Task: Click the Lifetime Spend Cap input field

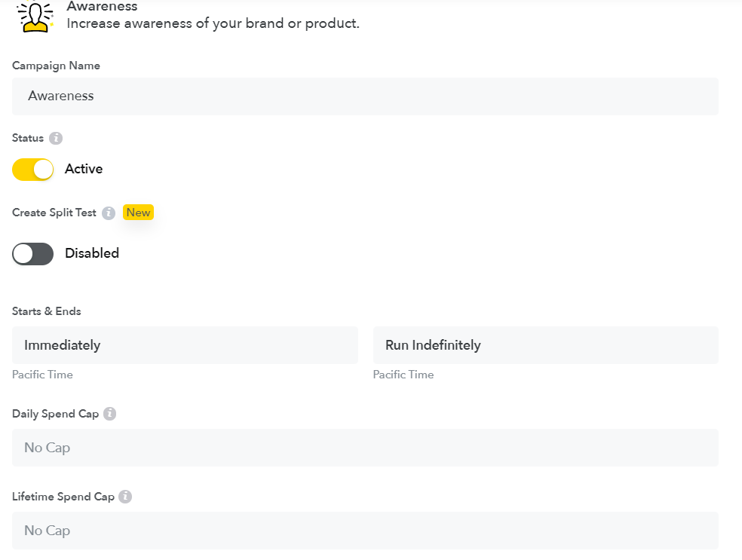Action: (365, 531)
